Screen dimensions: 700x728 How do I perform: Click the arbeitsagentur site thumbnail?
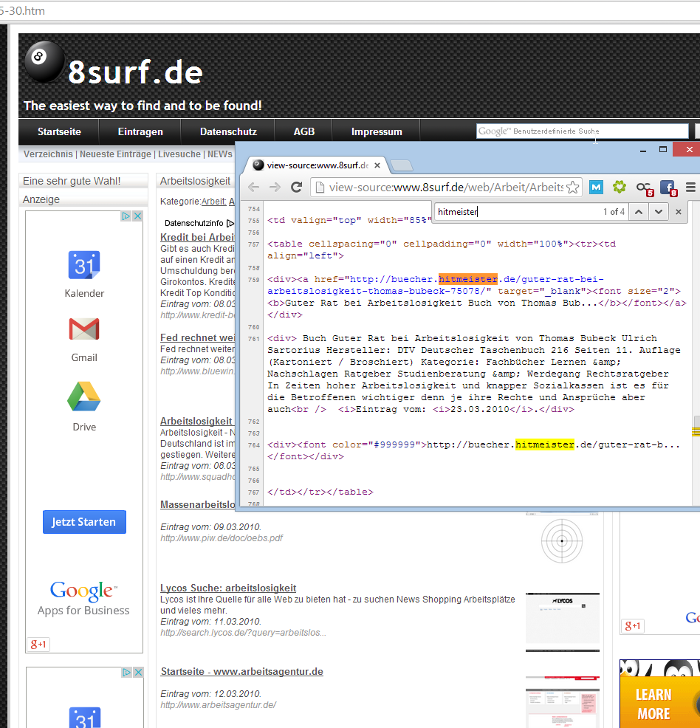coord(563,701)
